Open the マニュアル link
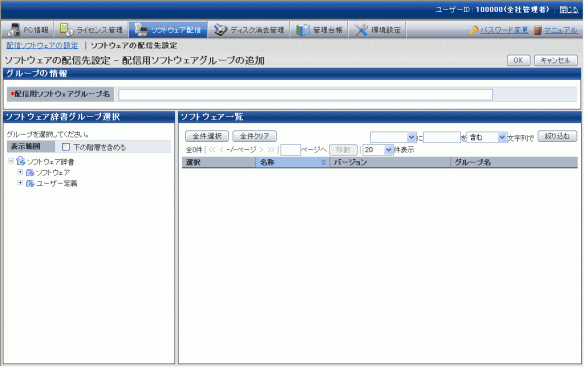 561,30
